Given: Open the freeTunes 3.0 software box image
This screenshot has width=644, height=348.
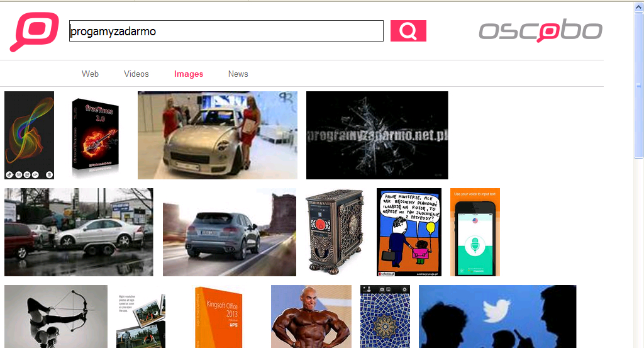Looking at the screenshot, I should [x=96, y=135].
